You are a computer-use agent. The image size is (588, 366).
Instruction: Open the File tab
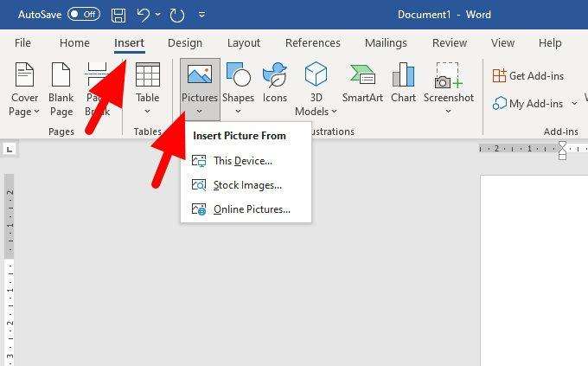[x=22, y=42]
